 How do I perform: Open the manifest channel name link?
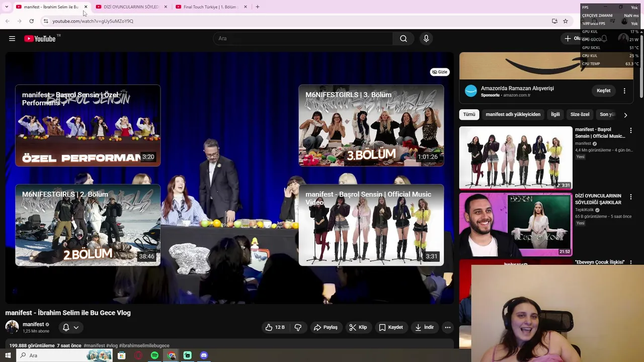pyautogui.click(x=33, y=324)
